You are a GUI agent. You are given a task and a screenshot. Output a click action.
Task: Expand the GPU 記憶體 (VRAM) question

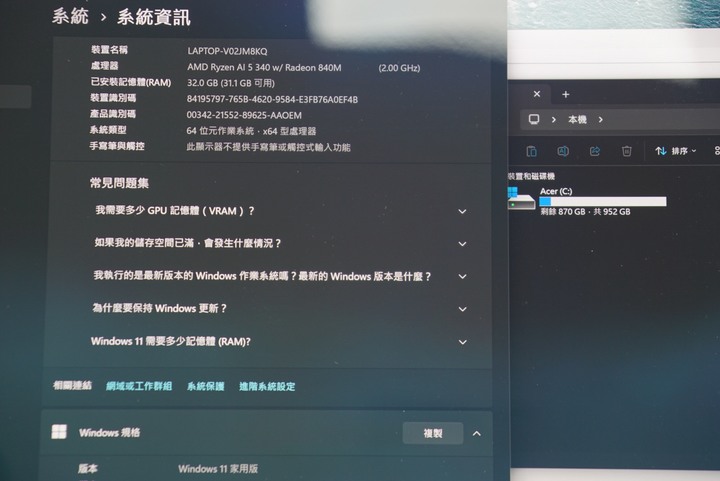pyautogui.click(x=462, y=211)
